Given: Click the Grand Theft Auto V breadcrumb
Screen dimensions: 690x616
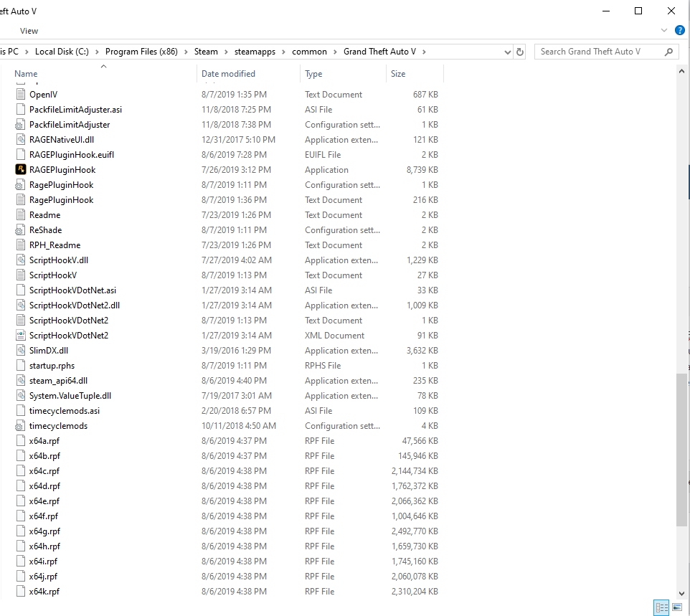Looking at the screenshot, I should tap(379, 52).
